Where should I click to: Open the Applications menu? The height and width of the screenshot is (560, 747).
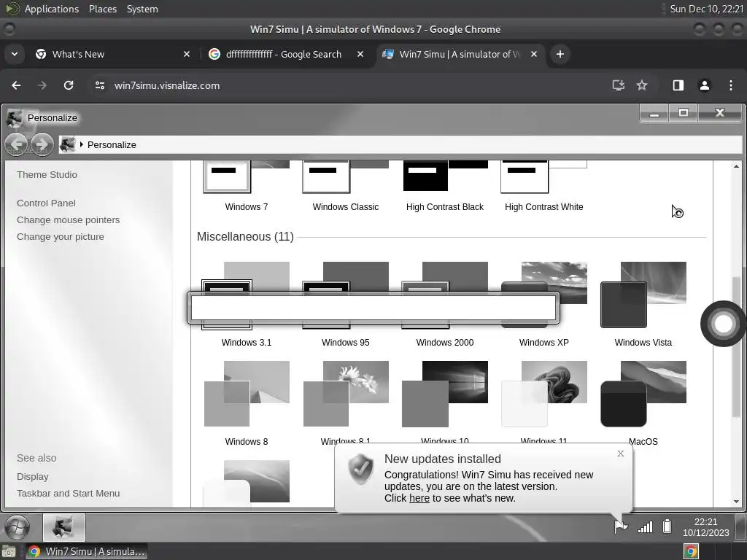coord(52,9)
